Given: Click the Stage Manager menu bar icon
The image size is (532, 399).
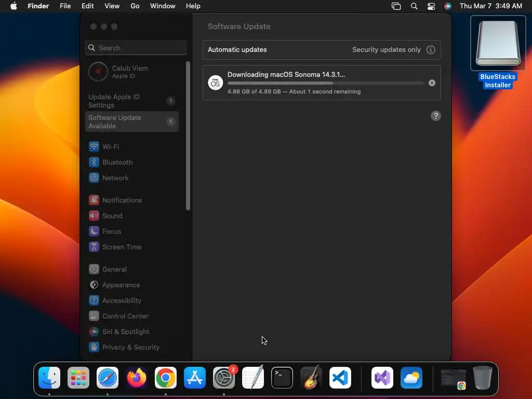Looking at the screenshot, I should point(396,6).
